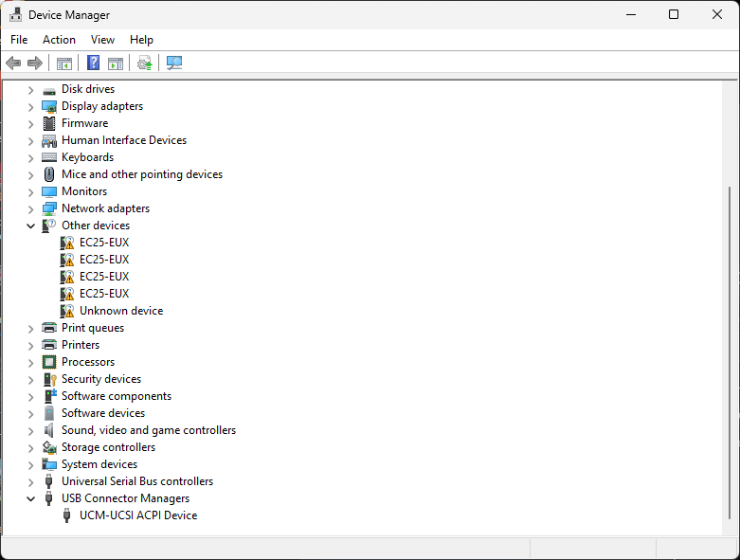Click the Forward arrow toolbar icon
The width and height of the screenshot is (740, 560).
(35, 63)
